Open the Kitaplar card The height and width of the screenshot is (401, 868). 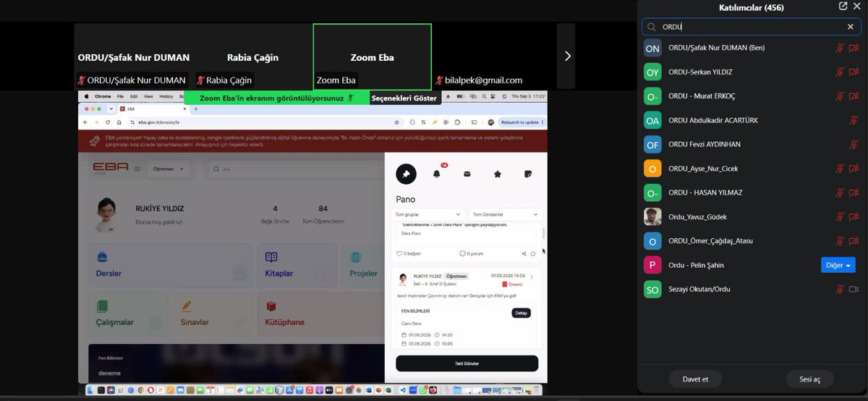296,265
